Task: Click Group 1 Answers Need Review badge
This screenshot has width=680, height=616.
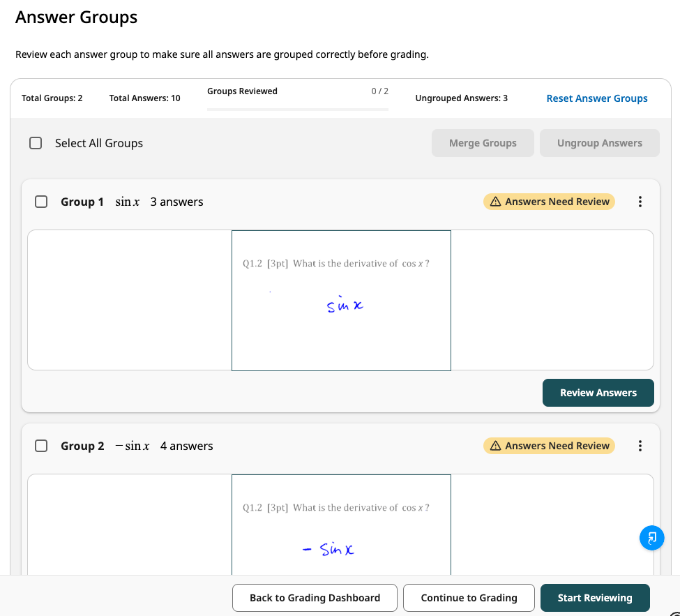Action: pos(549,202)
